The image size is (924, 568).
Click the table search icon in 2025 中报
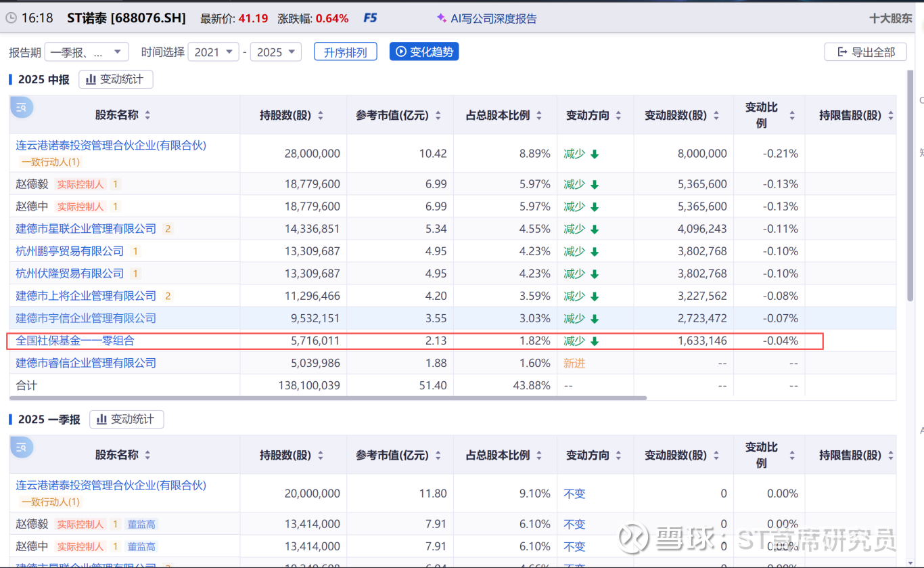point(22,107)
